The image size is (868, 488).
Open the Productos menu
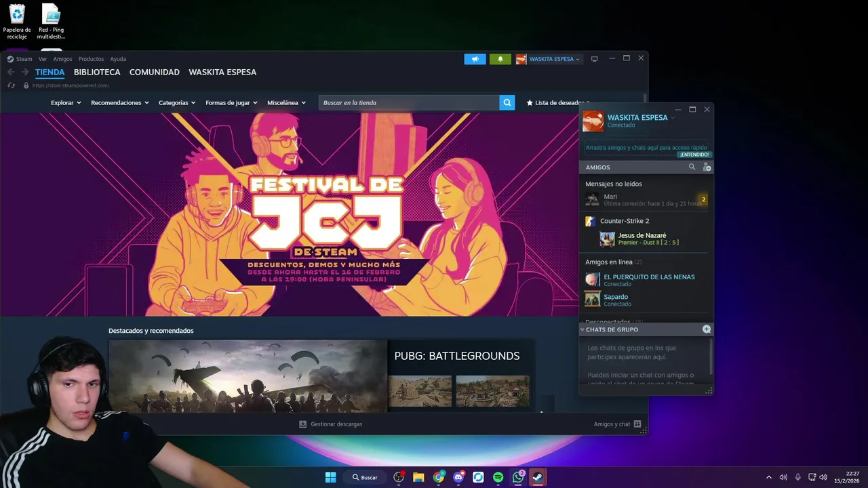pyautogui.click(x=91, y=59)
